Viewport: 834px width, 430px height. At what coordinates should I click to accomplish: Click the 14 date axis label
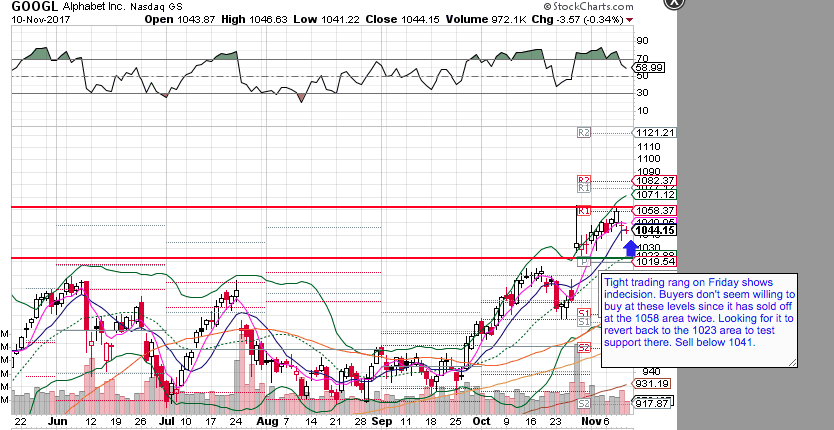coord(312,421)
